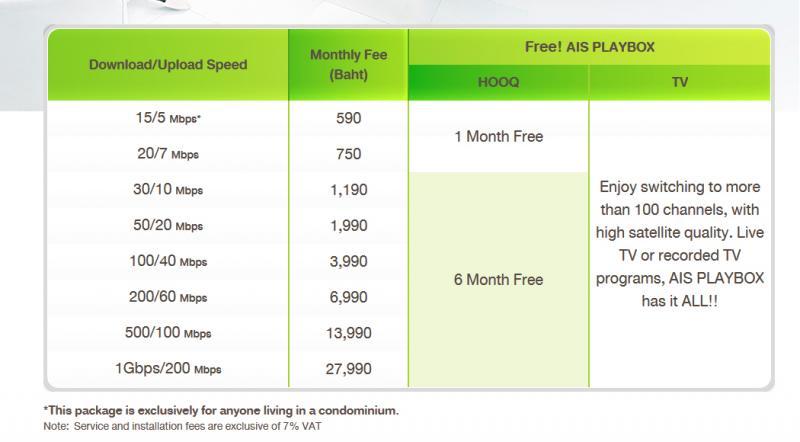Click the 200/60 Mbps speed row
Image resolution: width=800 pixels, height=442 pixels.
coord(167,297)
